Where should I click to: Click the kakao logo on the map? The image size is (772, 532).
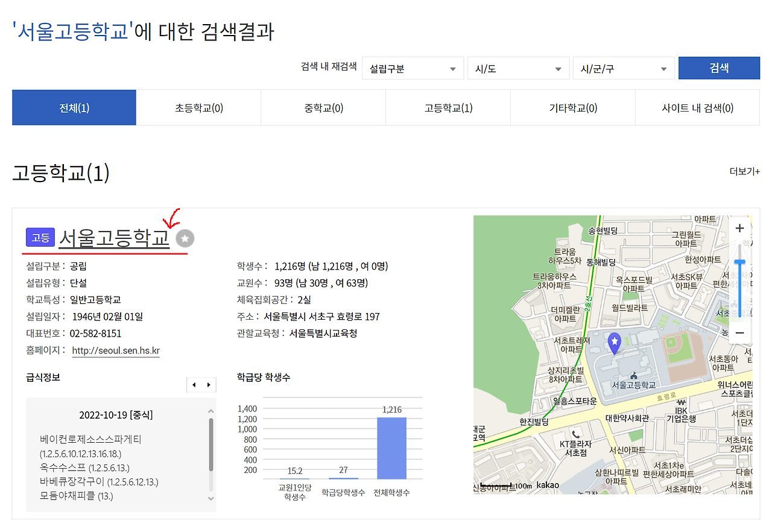coord(547,485)
